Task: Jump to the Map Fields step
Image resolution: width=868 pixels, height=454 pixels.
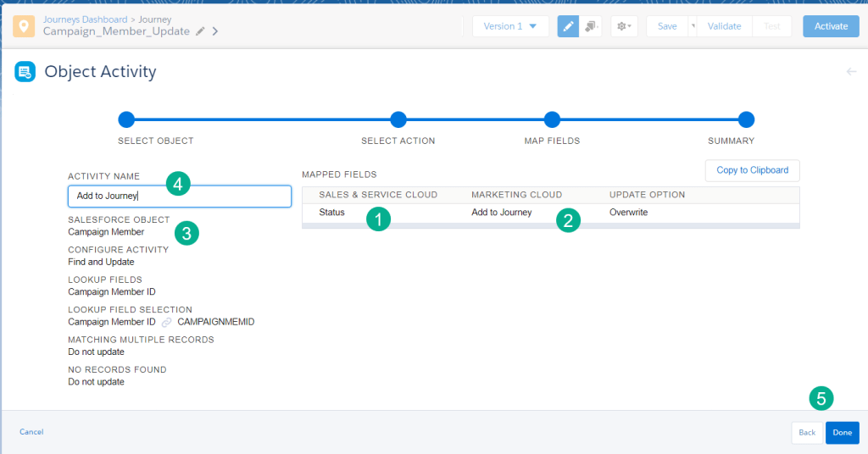Action: (x=552, y=119)
